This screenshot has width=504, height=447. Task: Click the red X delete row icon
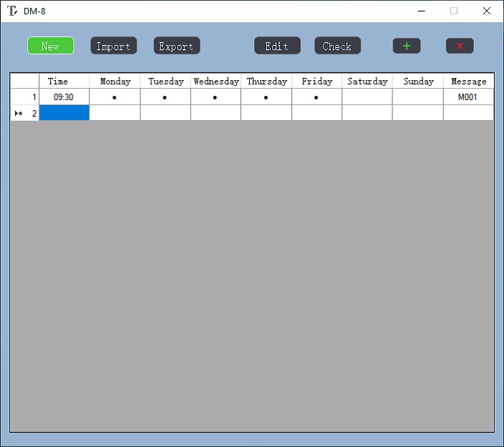(x=460, y=46)
